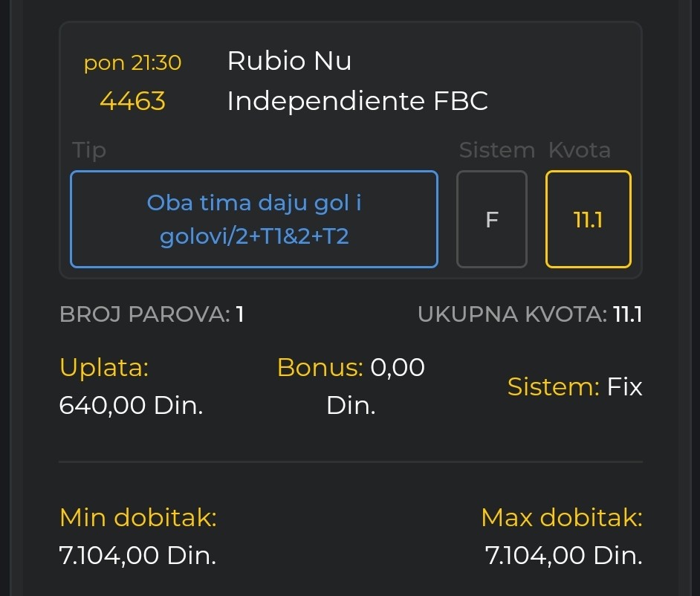
Task: Toggle the F system box
Action: coord(492,219)
